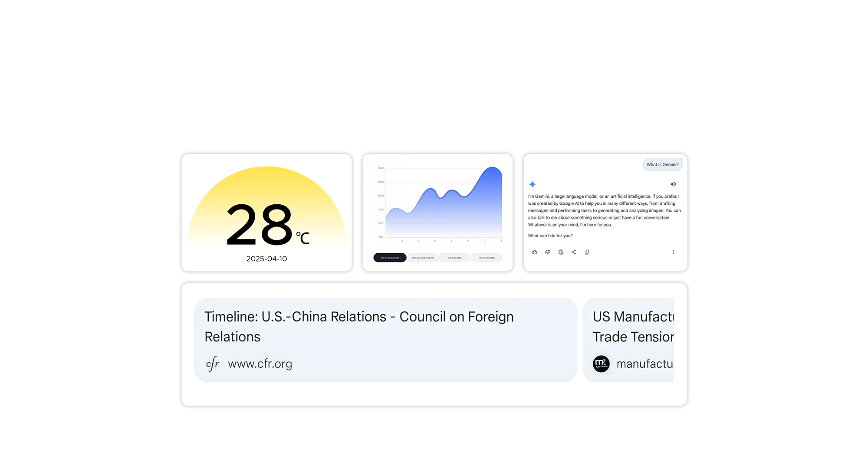
Task: Click the thumbs up icon
Action: coord(535,252)
